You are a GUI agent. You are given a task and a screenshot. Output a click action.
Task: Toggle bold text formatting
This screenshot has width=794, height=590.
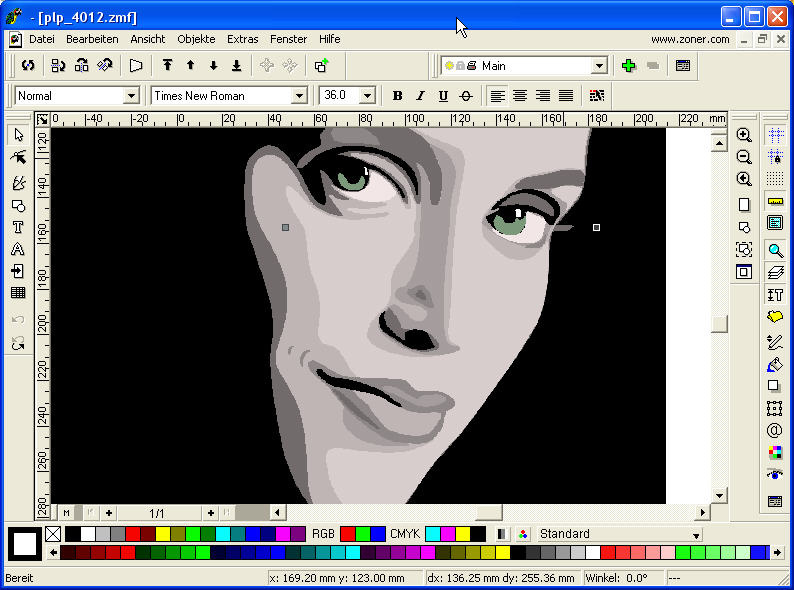[x=398, y=95]
